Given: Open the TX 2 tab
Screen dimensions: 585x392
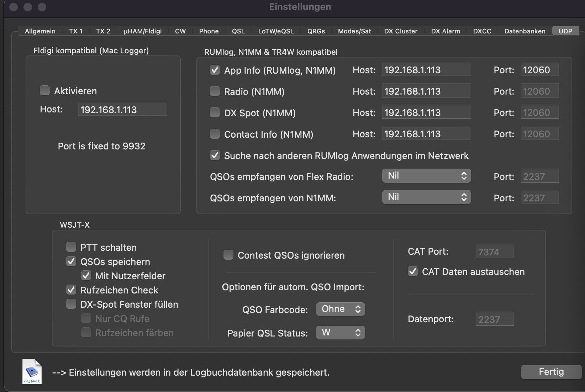Looking at the screenshot, I should [103, 31].
